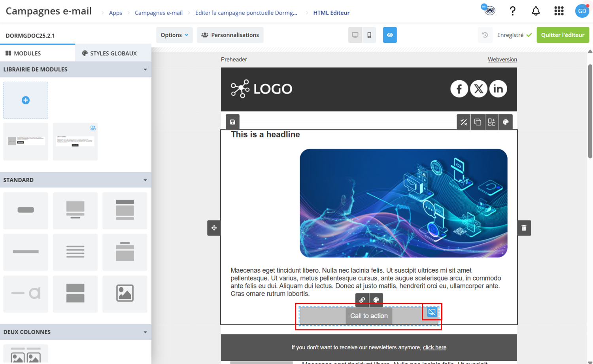This screenshot has width=593, height=364.
Task: Click Quitter l'éditeur button
Action: coord(563,35)
